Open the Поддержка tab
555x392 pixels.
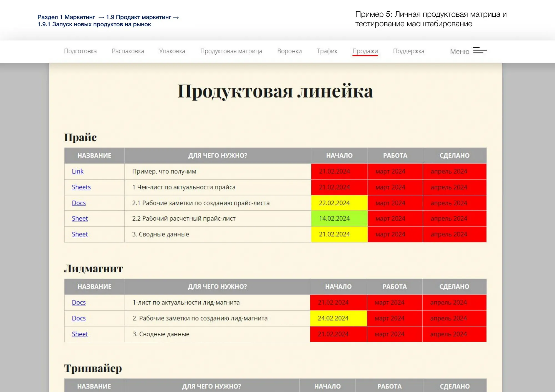pyautogui.click(x=409, y=51)
